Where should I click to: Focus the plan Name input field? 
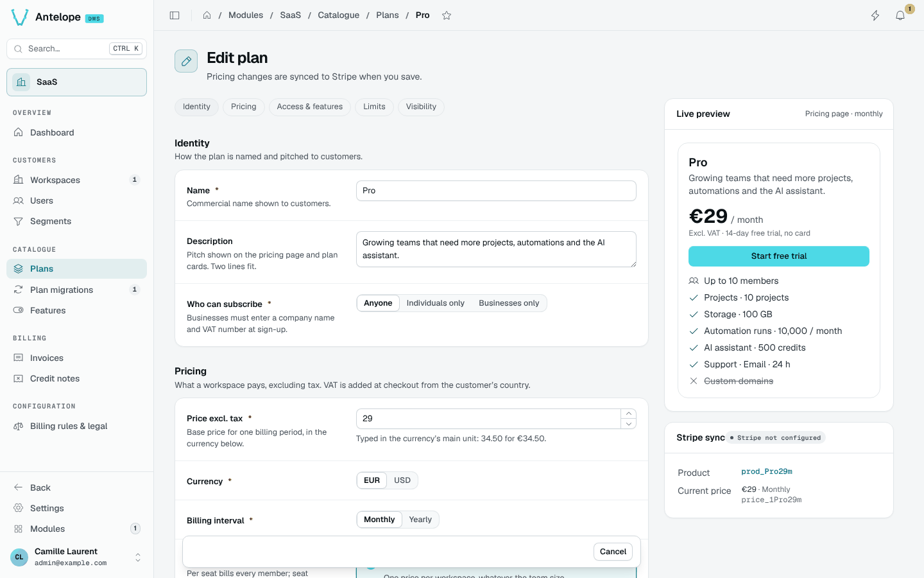[x=496, y=191]
